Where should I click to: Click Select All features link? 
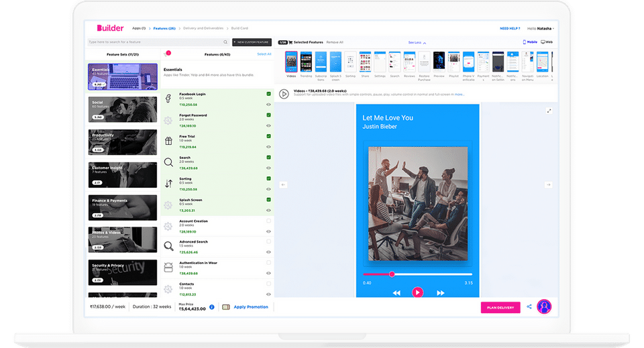264,54
